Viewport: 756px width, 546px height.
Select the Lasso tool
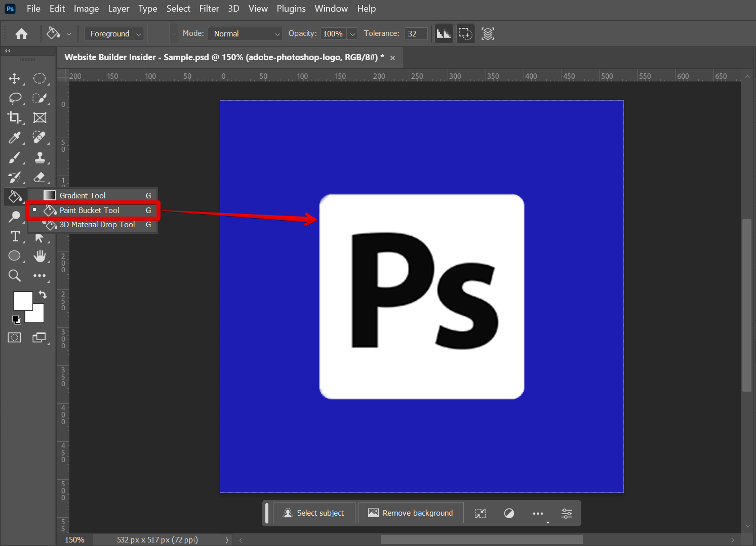15,98
